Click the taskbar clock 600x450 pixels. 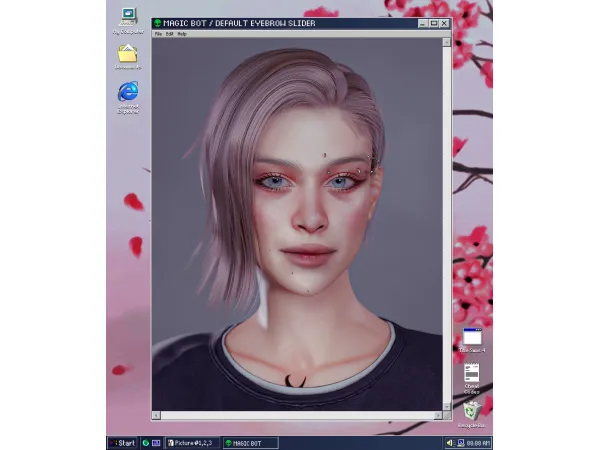478,443
